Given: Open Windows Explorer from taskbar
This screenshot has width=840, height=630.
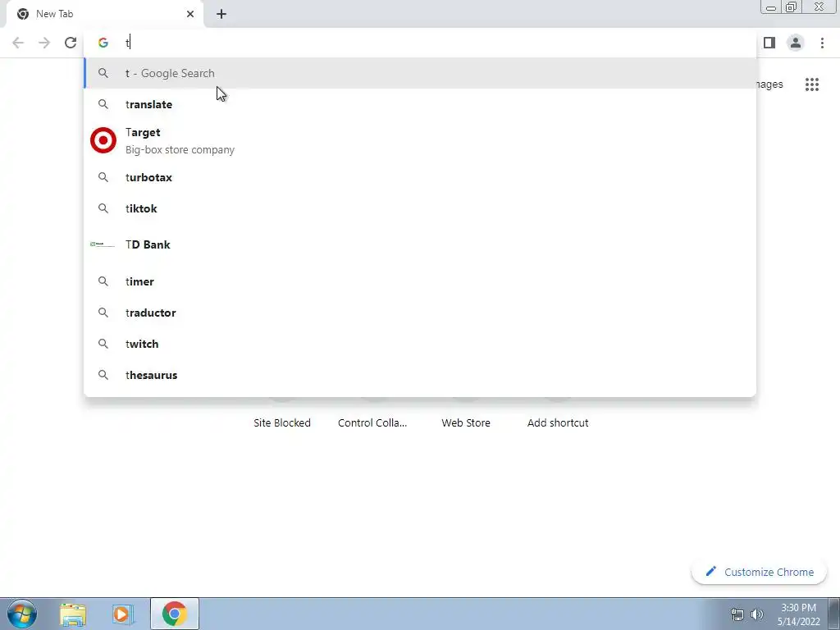Looking at the screenshot, I should tap(73, 614).
